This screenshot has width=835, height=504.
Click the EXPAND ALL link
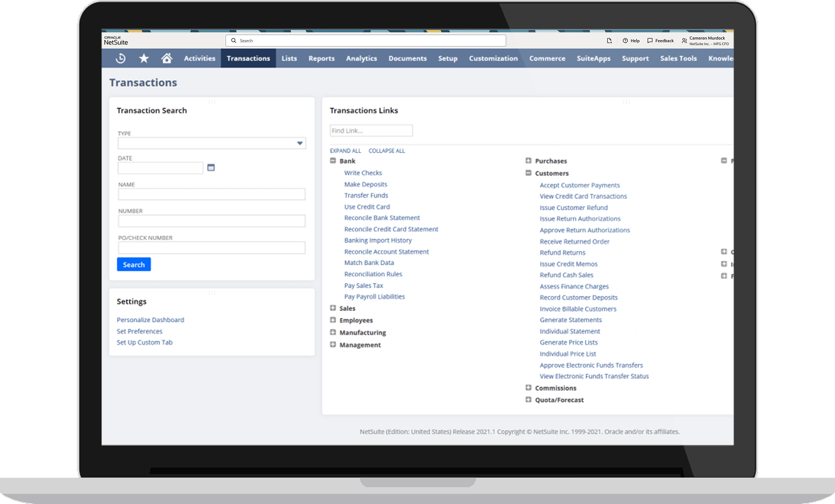(345, 151)
